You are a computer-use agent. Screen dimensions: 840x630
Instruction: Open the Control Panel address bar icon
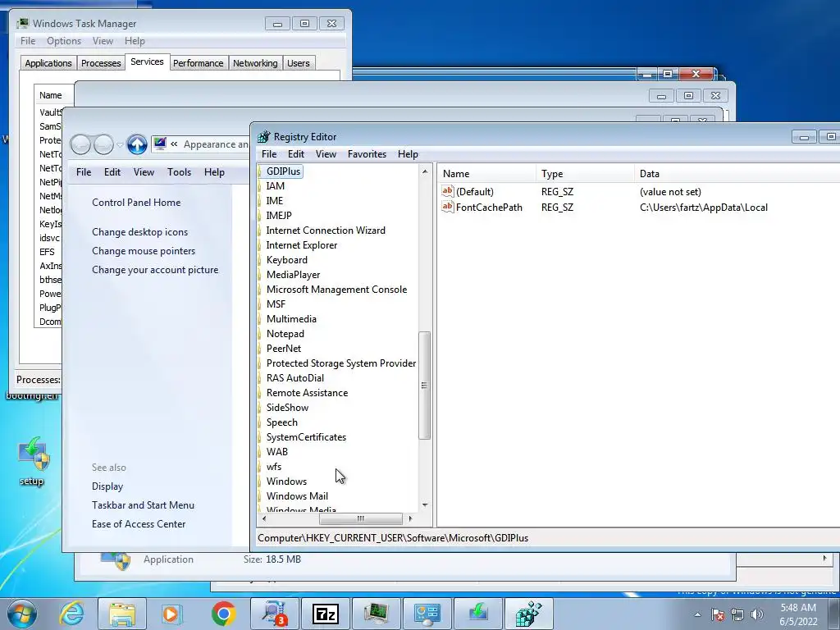click(x=160, y=144)
